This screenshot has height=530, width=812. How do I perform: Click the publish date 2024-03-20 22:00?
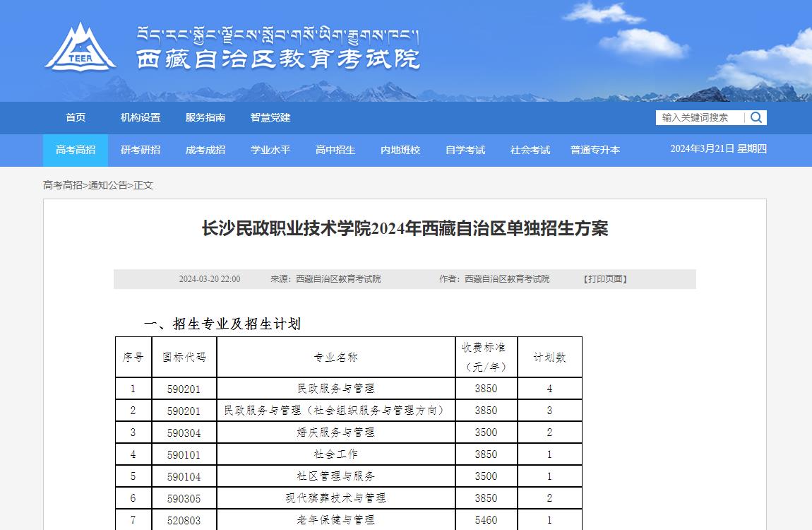coord(210,279)
